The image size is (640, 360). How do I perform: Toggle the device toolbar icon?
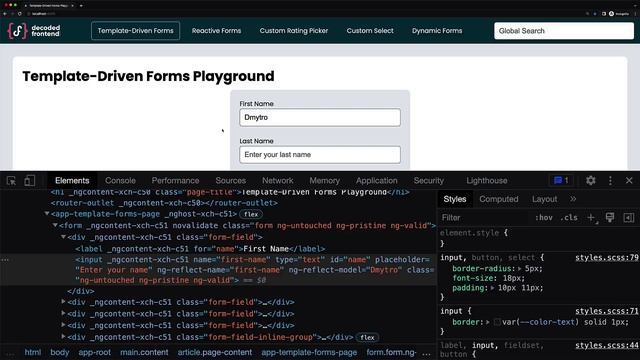click(29, 180)
